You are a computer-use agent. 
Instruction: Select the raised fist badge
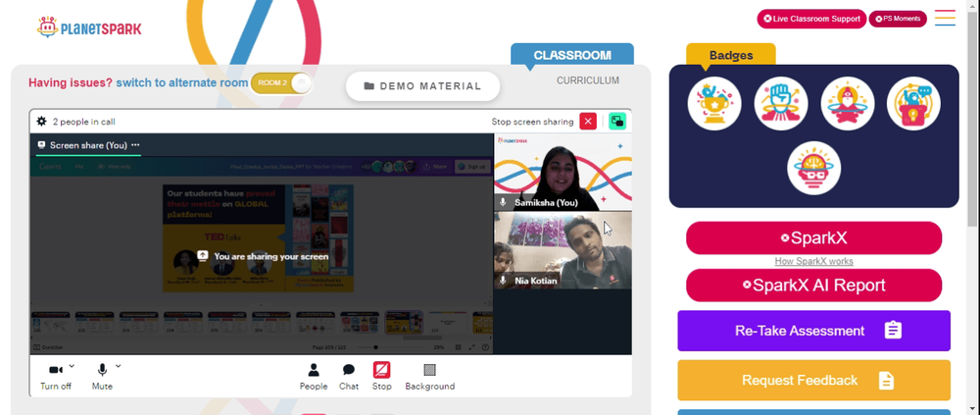(781, 104)
